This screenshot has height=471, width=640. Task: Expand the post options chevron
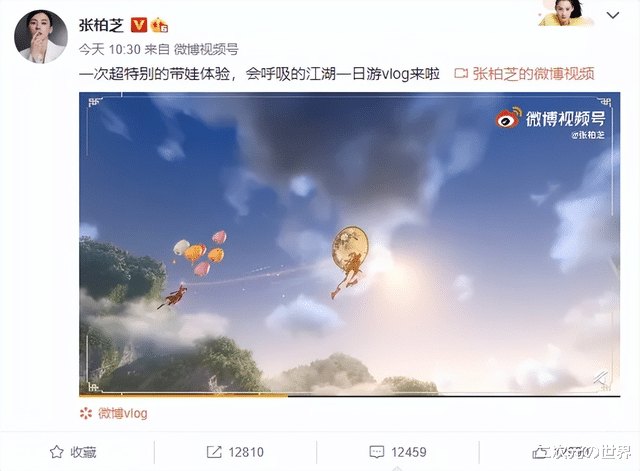613,16
